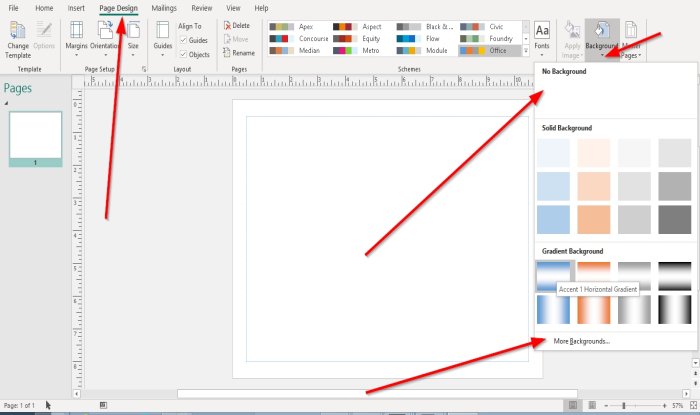The width and height of the screenshot is (700, 415).
Task: Expand the Schemes gallery More arrow
Action: coord(526,51)
